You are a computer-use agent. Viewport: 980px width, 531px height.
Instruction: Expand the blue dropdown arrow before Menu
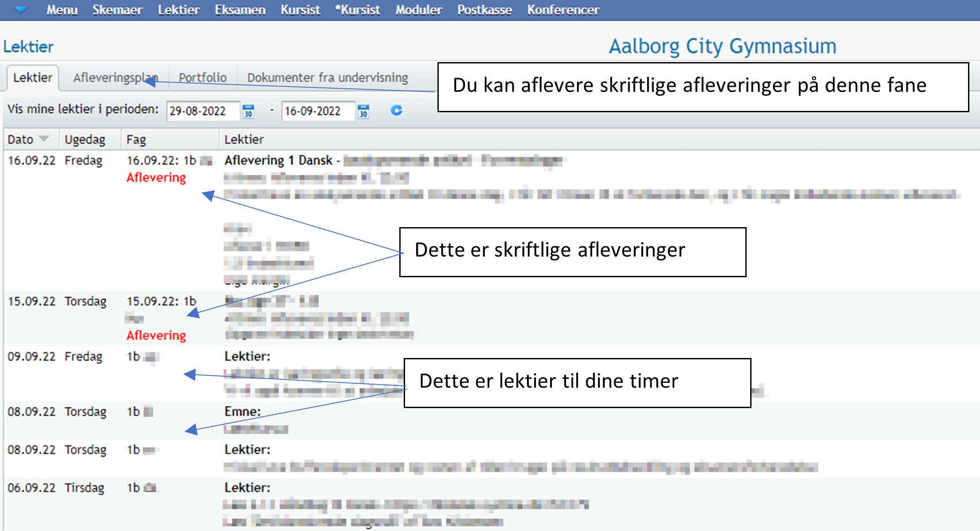(21, 10)
